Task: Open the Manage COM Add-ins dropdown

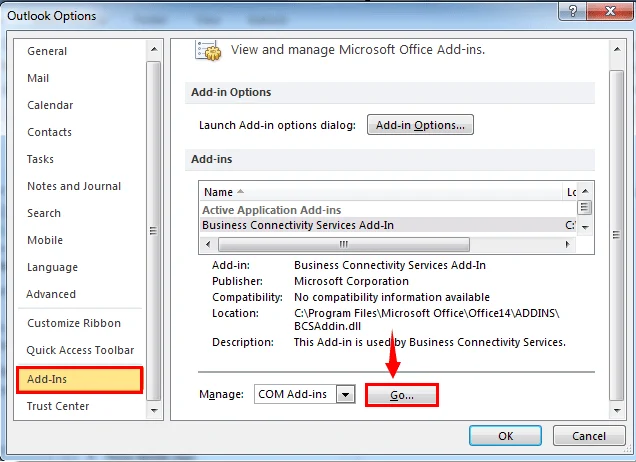Action: 346,394
